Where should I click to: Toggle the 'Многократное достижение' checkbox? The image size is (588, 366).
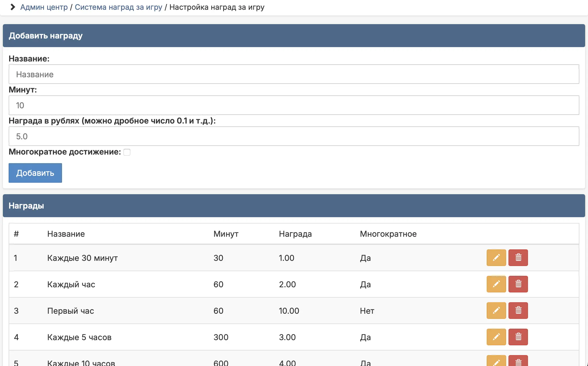(x=127, y=152)
